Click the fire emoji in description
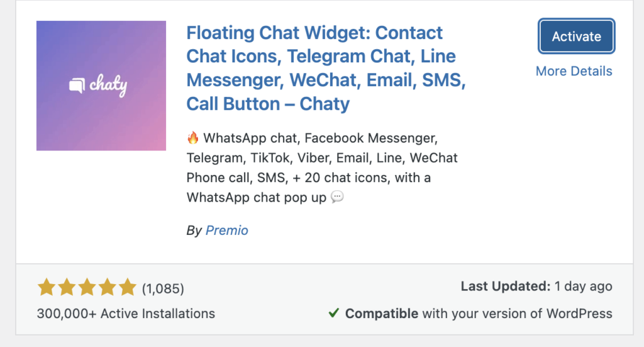Image resolution: width=644 pixels, height=347 pixels. pos(192,138)
